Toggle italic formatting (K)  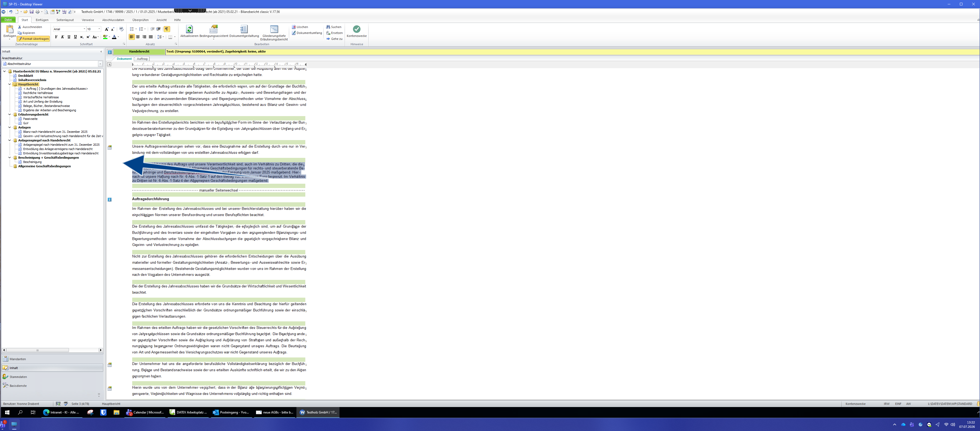[x=62, y=37]
